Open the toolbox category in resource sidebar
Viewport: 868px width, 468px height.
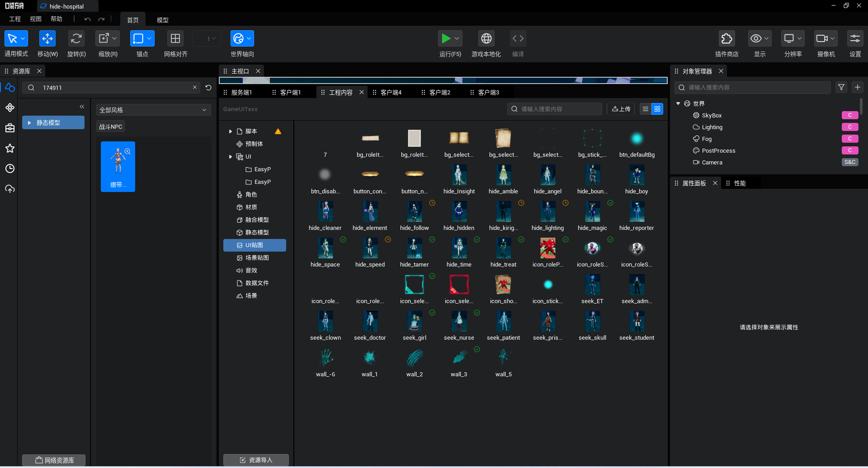(9, 128)
